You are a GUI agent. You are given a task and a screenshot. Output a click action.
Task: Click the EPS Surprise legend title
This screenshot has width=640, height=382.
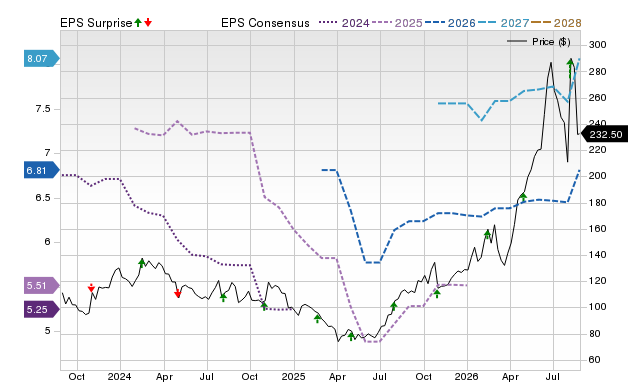(x=96, y=23)
